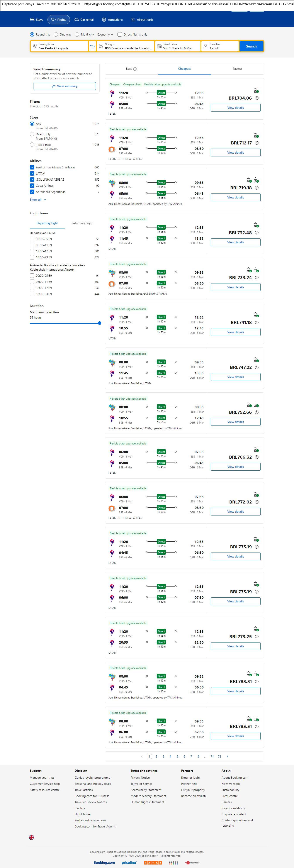Click the swap origin and destination arrows icon
Screen dimensions: 294x868
pyautogui.click(x=92, y=46)
